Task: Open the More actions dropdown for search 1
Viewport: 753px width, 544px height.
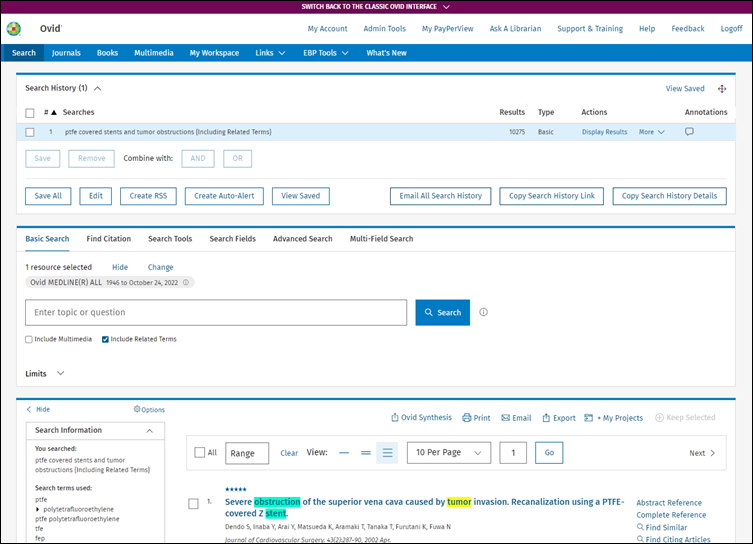Action: [x=652, y=132]
